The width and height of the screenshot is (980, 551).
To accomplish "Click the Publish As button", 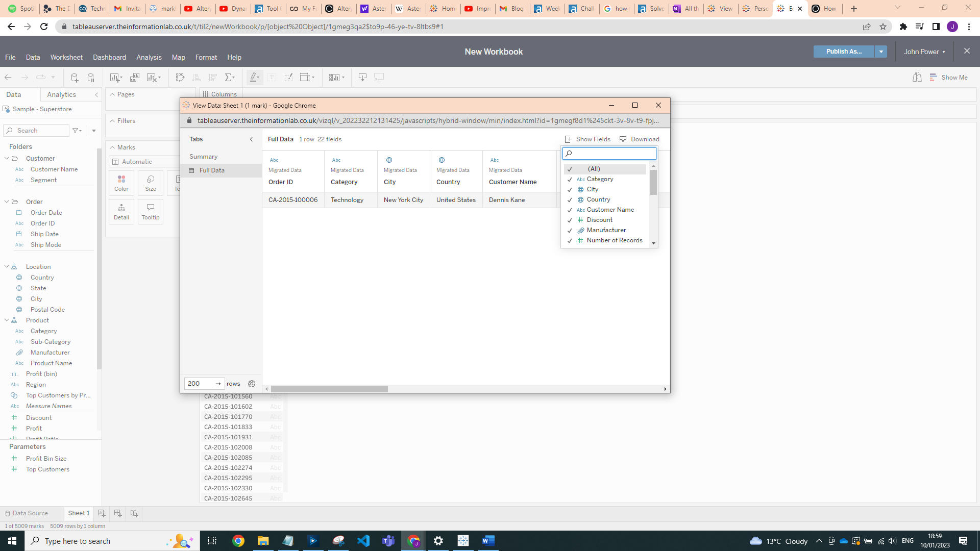I will click(x=844, y=52).
